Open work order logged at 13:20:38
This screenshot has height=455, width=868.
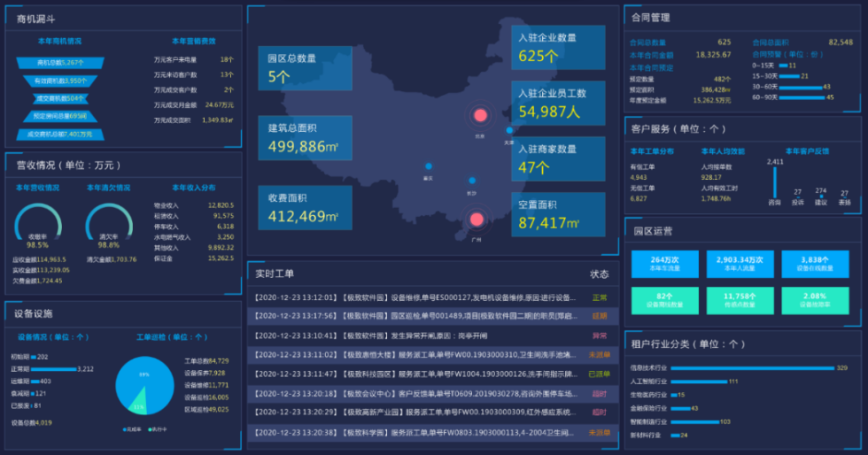coord(433,432)
